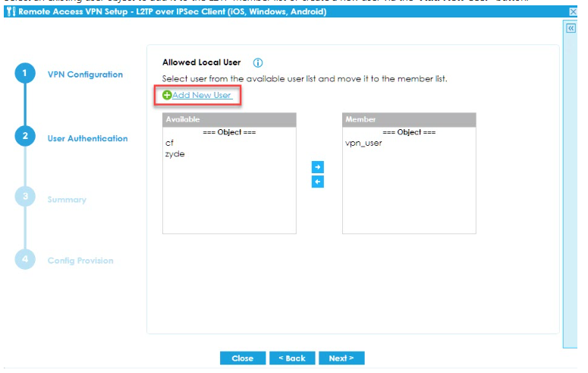Click the step 3 circle in the wizard
Image resolution: width=588 pixels, height=373 pixels.
pyautogui.click(x=24, y=198)
